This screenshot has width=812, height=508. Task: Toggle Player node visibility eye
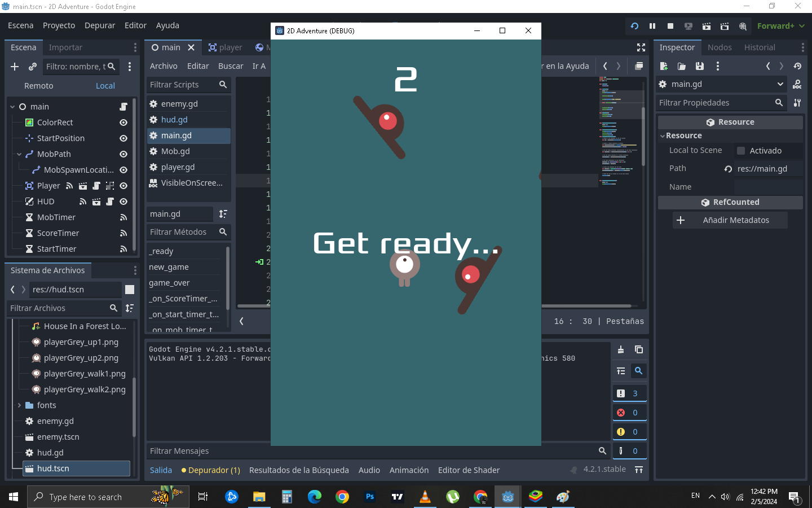point(123,186)
